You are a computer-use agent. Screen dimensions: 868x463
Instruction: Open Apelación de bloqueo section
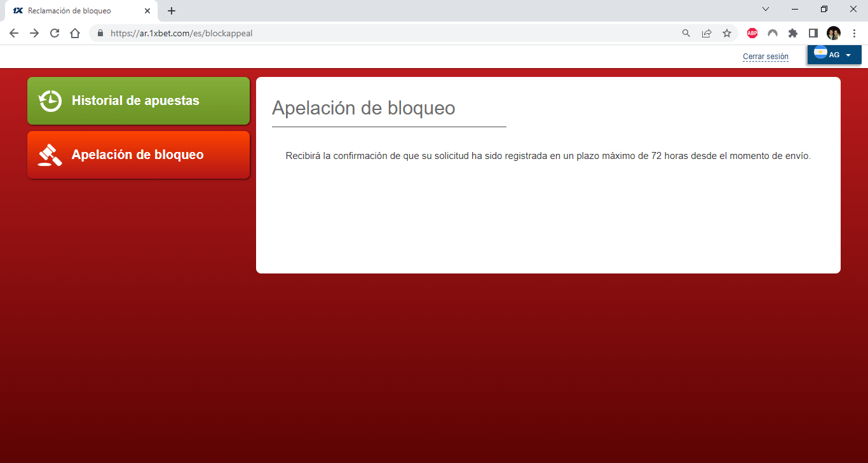coord(139,155)
